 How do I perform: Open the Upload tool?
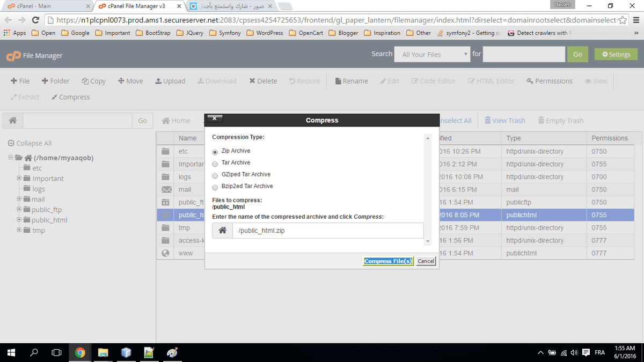170,81
